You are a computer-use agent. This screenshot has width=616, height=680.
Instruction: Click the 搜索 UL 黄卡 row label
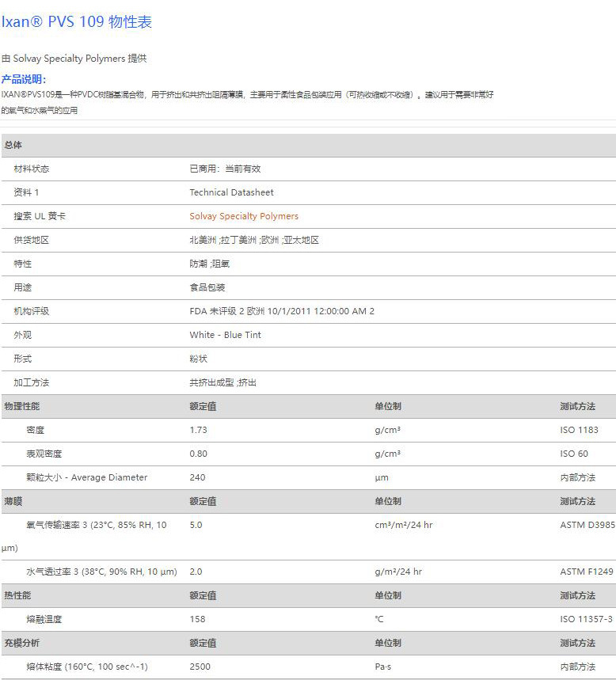coord(40,216)
